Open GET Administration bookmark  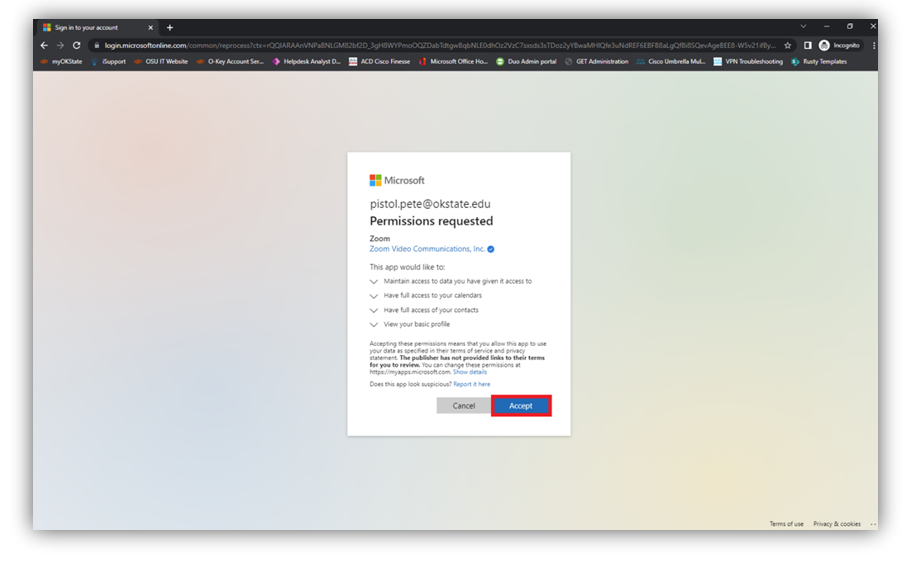click(596, 61)
